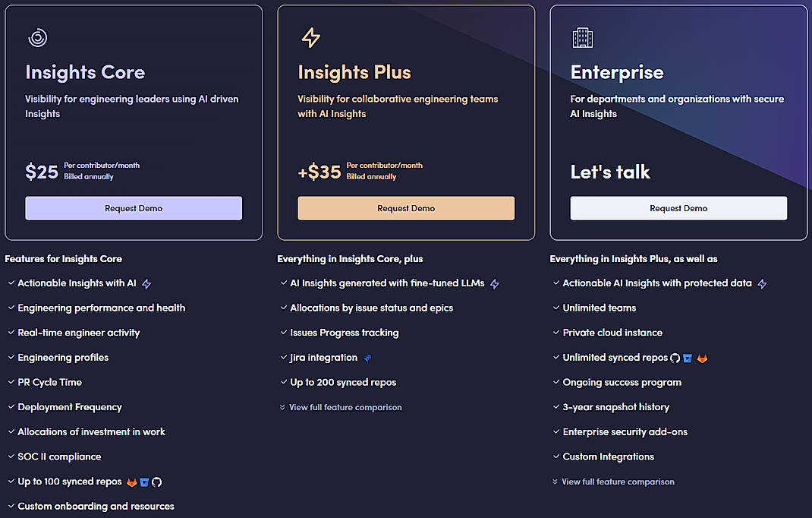Click Request Demo for Enterprise
812x518 pixels.
tap(678, 207)
